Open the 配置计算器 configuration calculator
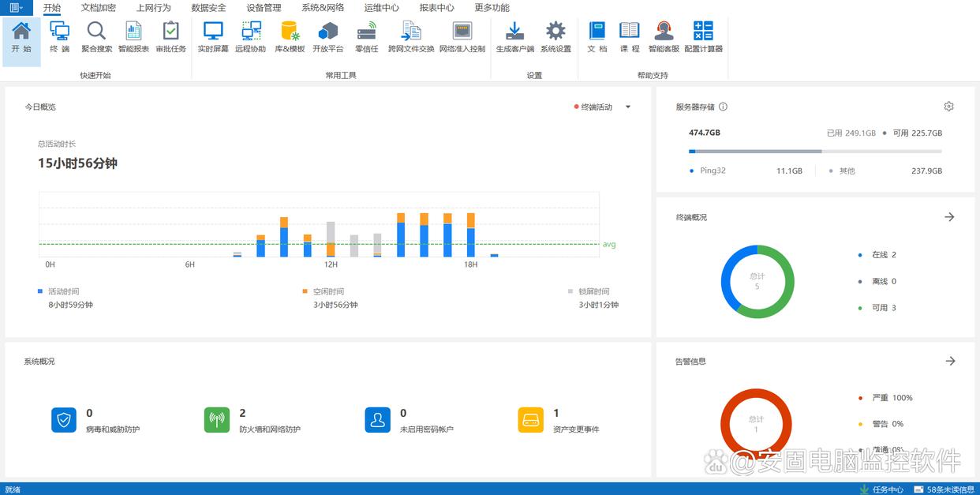Screen dimensions: 980x495 click(x=703, y=37)
